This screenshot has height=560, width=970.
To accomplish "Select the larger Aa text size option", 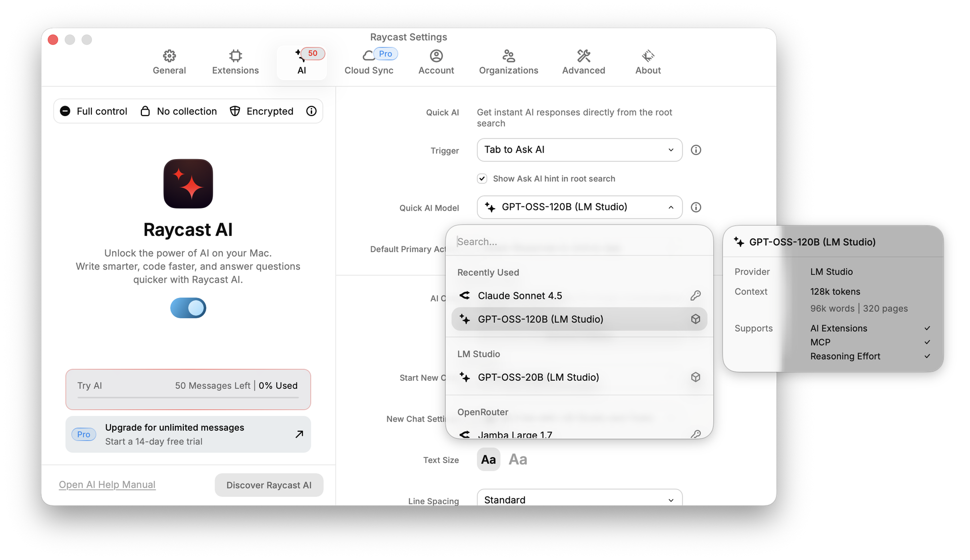I will pos(518,460).
